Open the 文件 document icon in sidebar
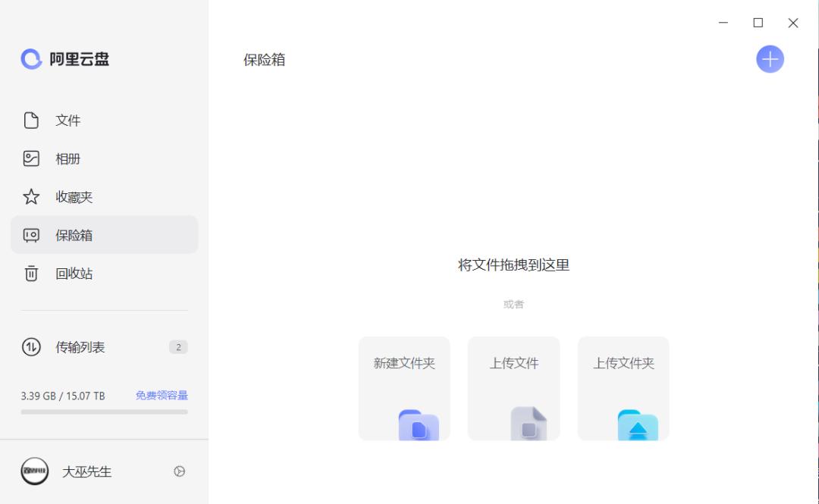Viewport: 819px width, 504px height. 30,120
